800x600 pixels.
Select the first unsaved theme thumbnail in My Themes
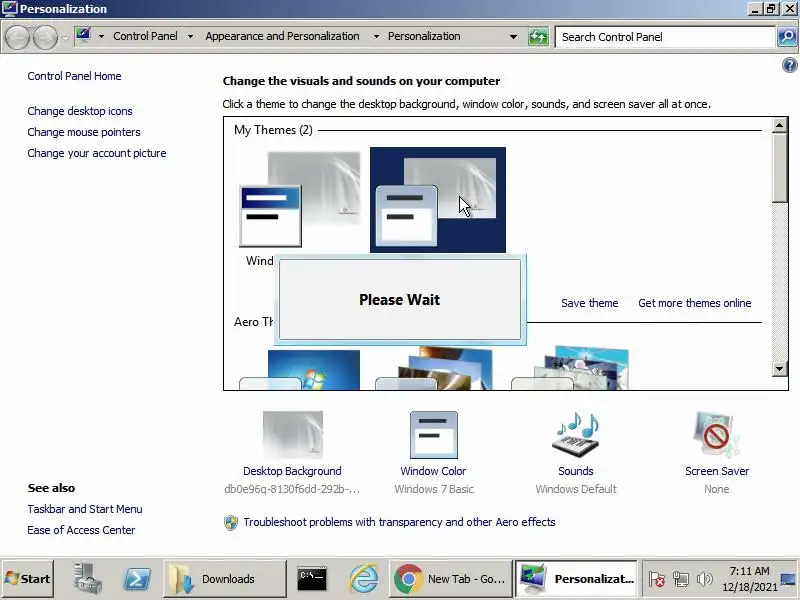(x=300, y=199)
